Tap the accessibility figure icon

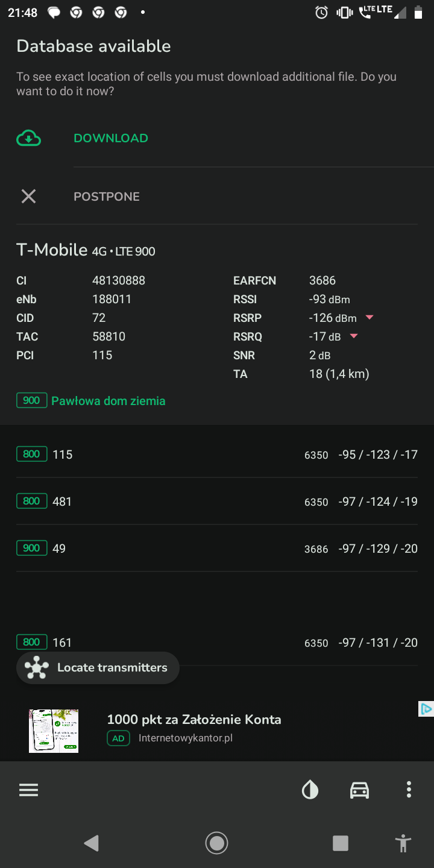[404, 843]
